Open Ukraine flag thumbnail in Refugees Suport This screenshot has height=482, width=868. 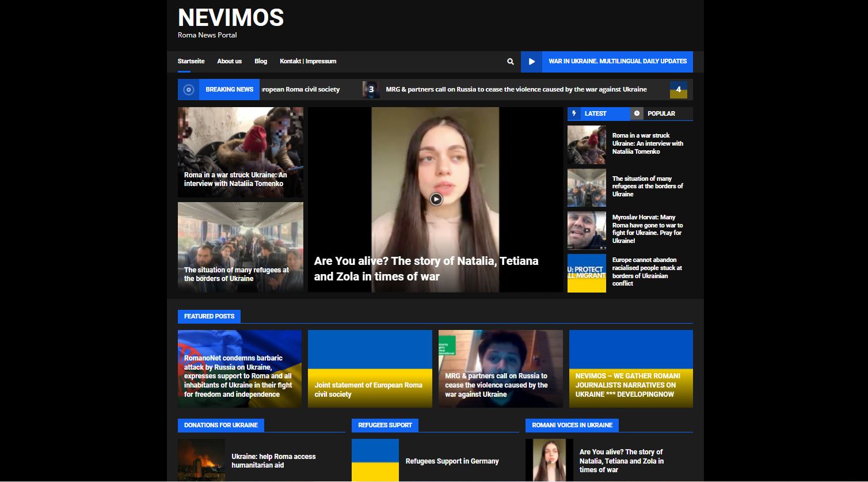pos(375,460)
